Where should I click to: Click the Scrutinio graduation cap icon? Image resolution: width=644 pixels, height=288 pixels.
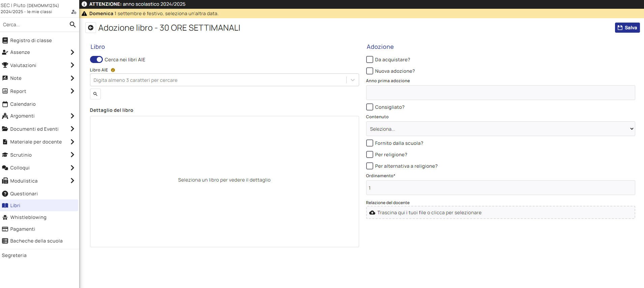5,155
